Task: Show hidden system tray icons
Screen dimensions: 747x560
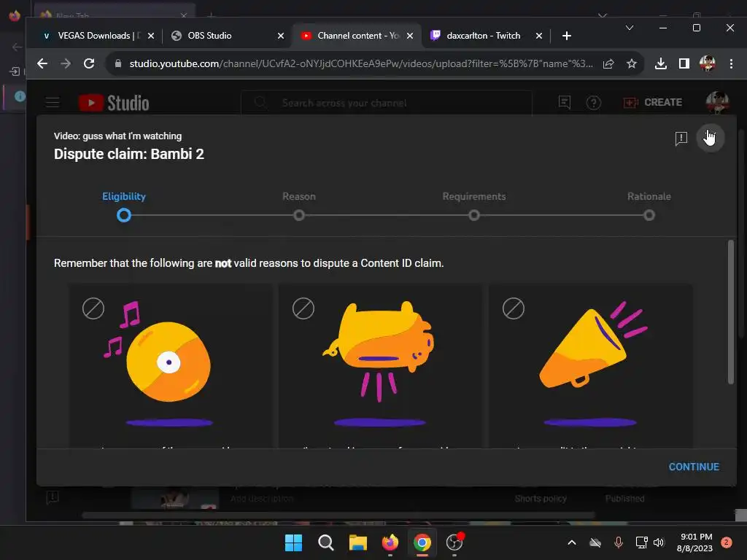Action: coord(572,542)
